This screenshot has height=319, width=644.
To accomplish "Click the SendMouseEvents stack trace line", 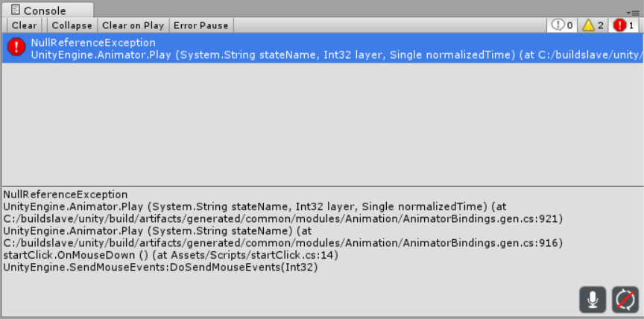I will click(x=160, y=268).
